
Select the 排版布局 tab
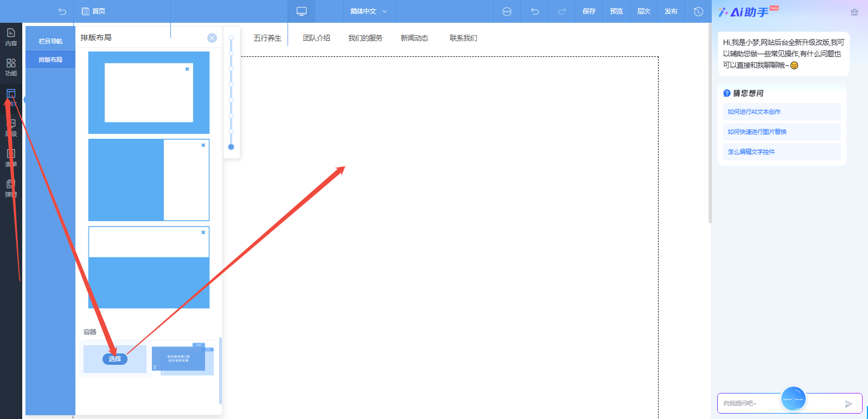(x=50, y=60)
